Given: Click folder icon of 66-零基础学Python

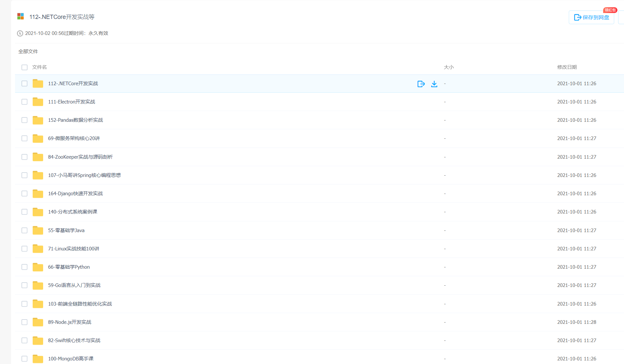Looking at the screenshot, I should pos(38,267).
